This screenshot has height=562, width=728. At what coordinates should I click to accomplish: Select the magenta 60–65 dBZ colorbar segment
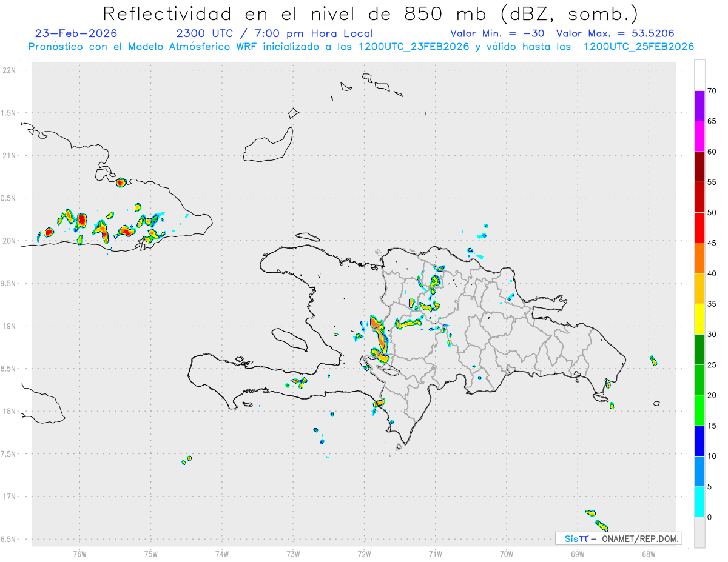(x=699, y=136)
